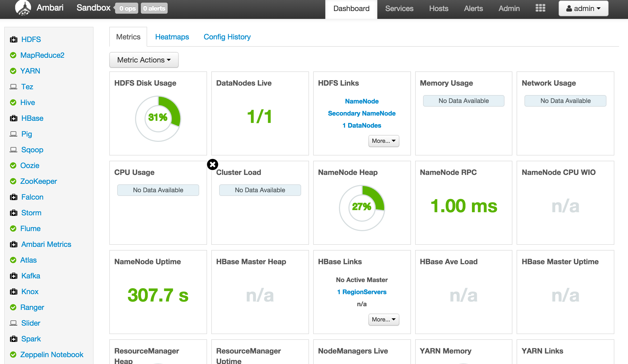628x364 pixels.
Task: Click the green status icon next to ZooKeeper
Action: point(14,181)
